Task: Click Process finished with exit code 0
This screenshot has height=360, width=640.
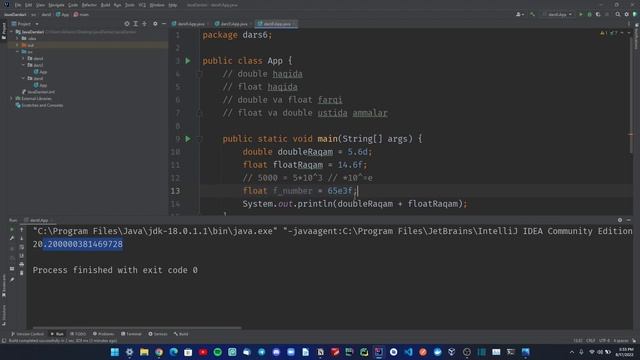Action: click(115, 270)
